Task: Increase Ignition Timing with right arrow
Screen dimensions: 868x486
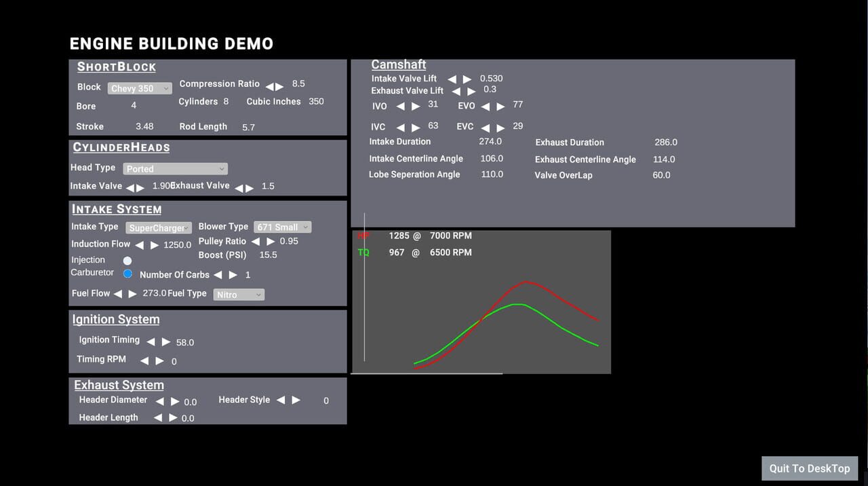Action: tap(166, 342)
